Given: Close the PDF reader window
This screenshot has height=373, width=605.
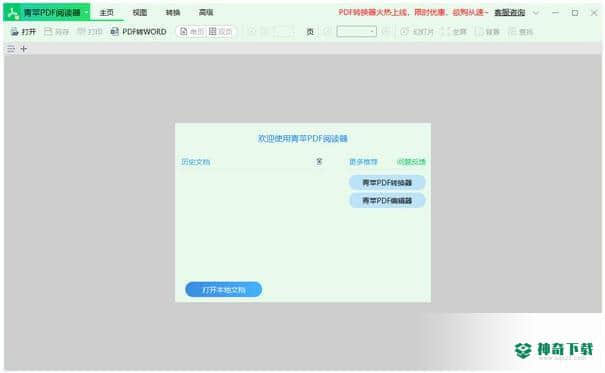Looking at the screenshot, I should tap(594, 13).
